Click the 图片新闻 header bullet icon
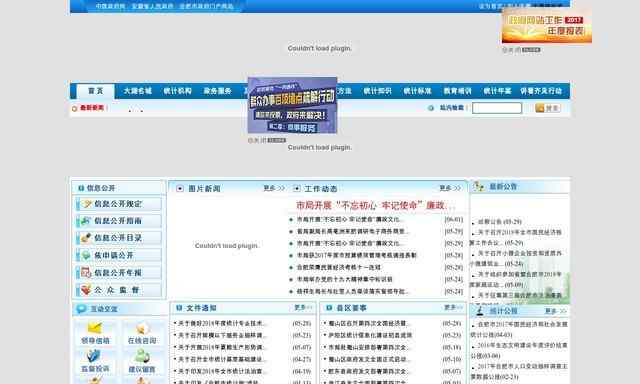The image size is (640, 384). tap(180, 189)
